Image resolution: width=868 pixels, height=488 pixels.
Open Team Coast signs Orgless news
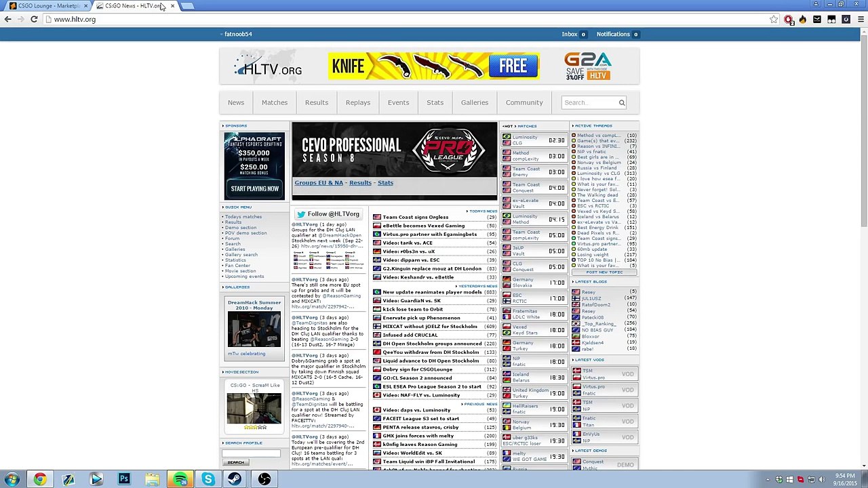(416, 218)
